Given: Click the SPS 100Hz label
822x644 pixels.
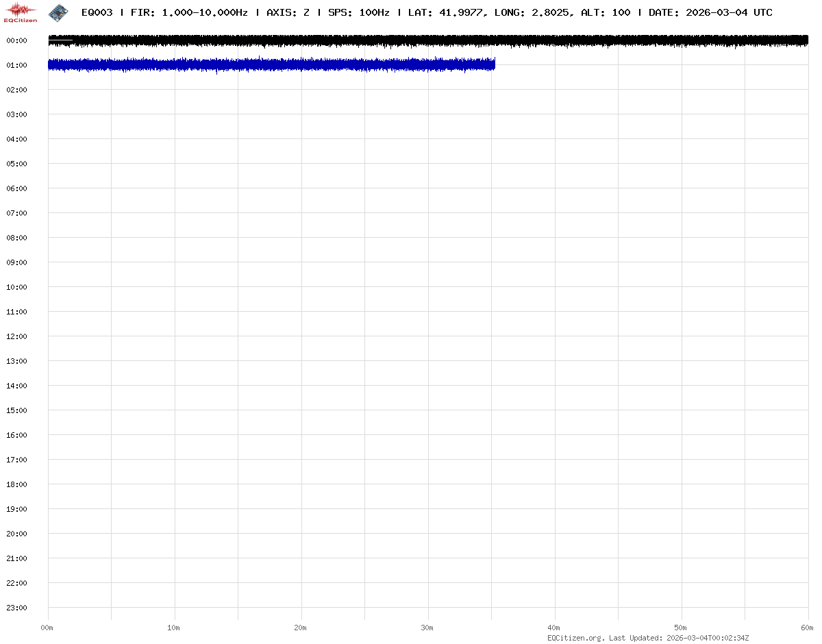Looking at the screenshot, I should click(359, 12).
